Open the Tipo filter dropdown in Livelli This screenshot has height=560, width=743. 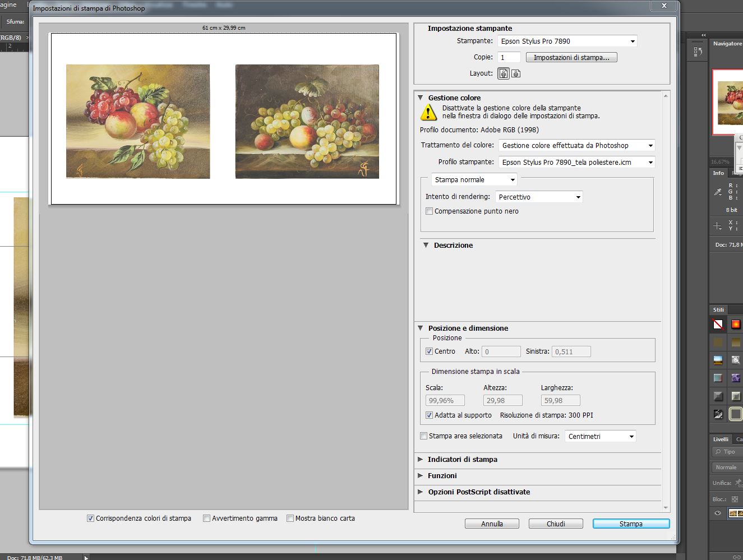coord(727,452)
